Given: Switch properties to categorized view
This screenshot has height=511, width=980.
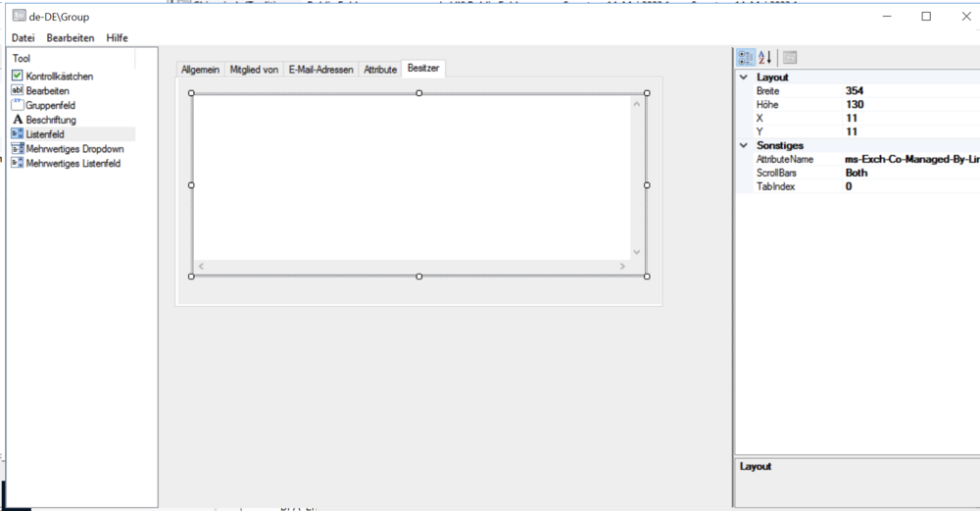Looking at the screenshot, I should [x=745, y=58].
